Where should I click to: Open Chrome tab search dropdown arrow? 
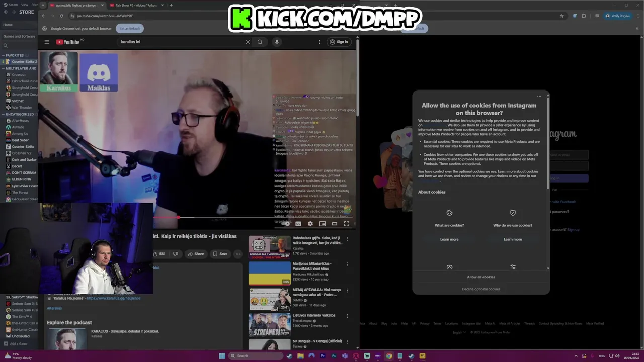[43, 5]
